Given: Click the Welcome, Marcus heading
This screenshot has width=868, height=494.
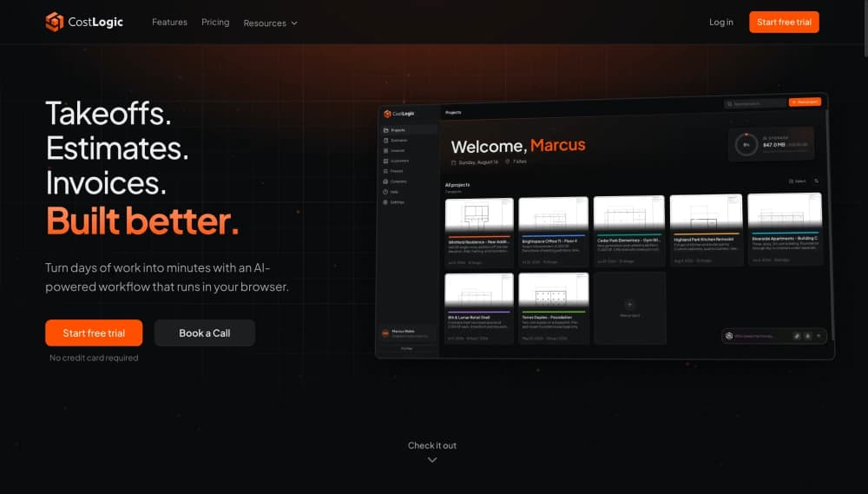Looking at the screenshot, I should 517,146.
